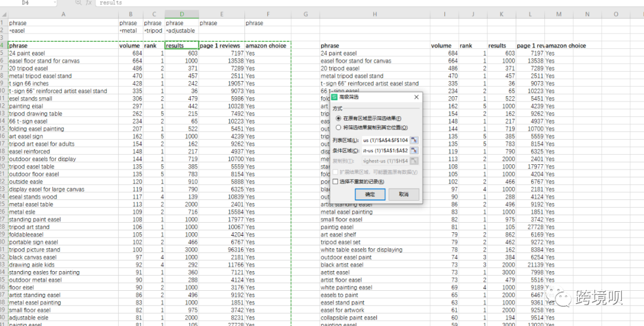This screenshot has width=644, height=326.
Task: Click range picker icon for 列表区域
Action: (x=414, y=140)
